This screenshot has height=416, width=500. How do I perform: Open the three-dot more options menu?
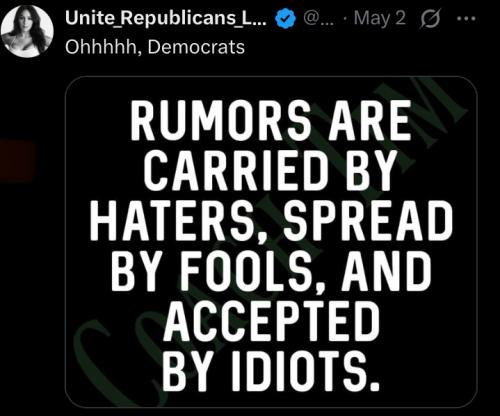466,19
